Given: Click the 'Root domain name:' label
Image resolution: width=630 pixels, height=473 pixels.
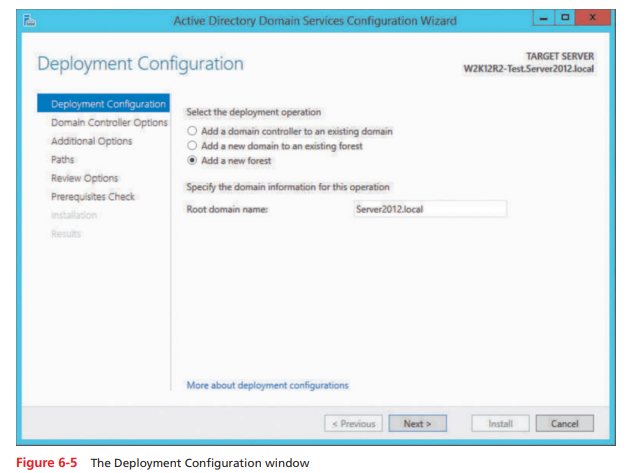Looking at the screenshot, I should click(227, 209).
